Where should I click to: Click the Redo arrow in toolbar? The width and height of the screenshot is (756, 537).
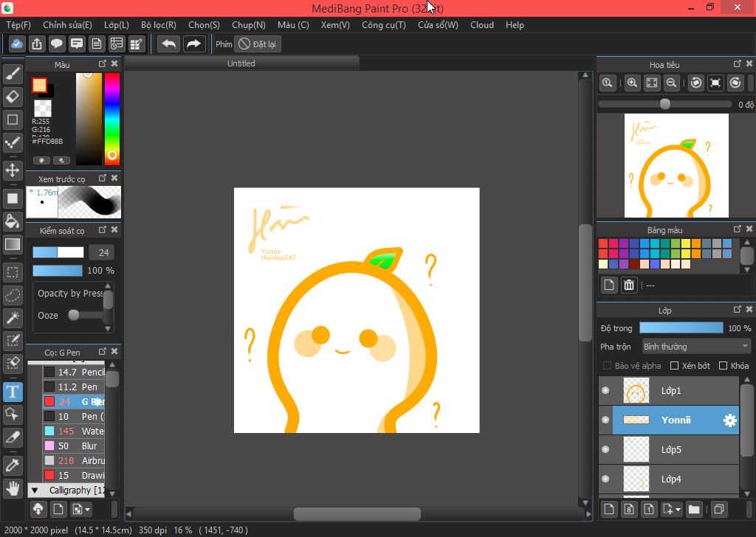[193, 44]
